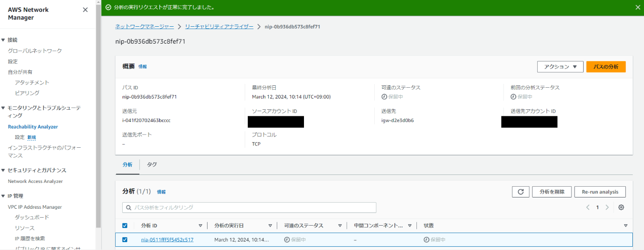The width and height of the screenshot is (644, 250).
Task: Open 自分が共有 sidebar item
Action: (20, 72)
